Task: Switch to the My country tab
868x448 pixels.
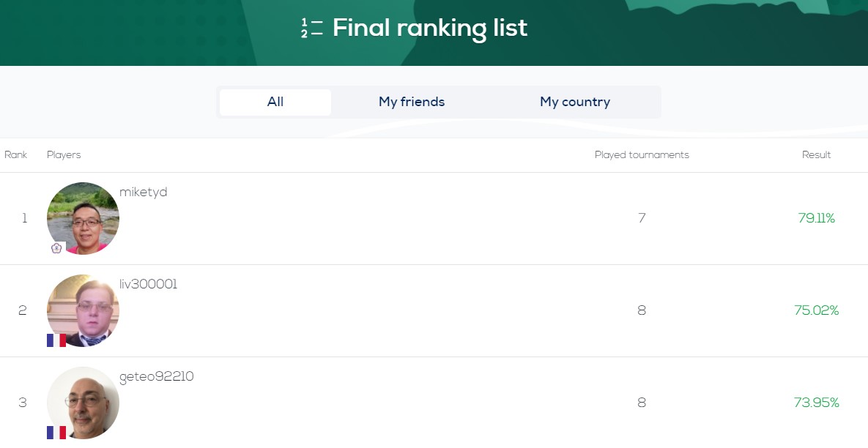Action: 575,102
